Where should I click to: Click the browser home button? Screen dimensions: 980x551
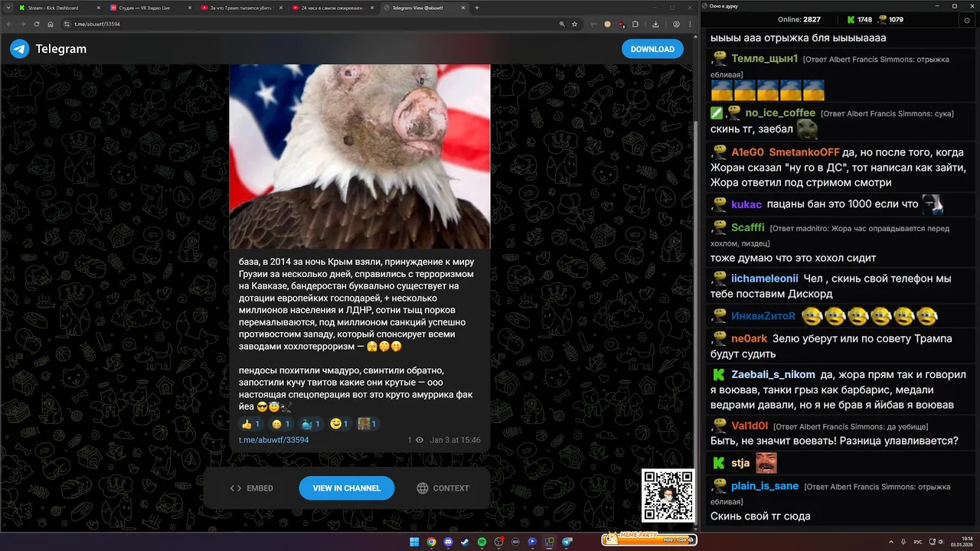pos(51,24)
